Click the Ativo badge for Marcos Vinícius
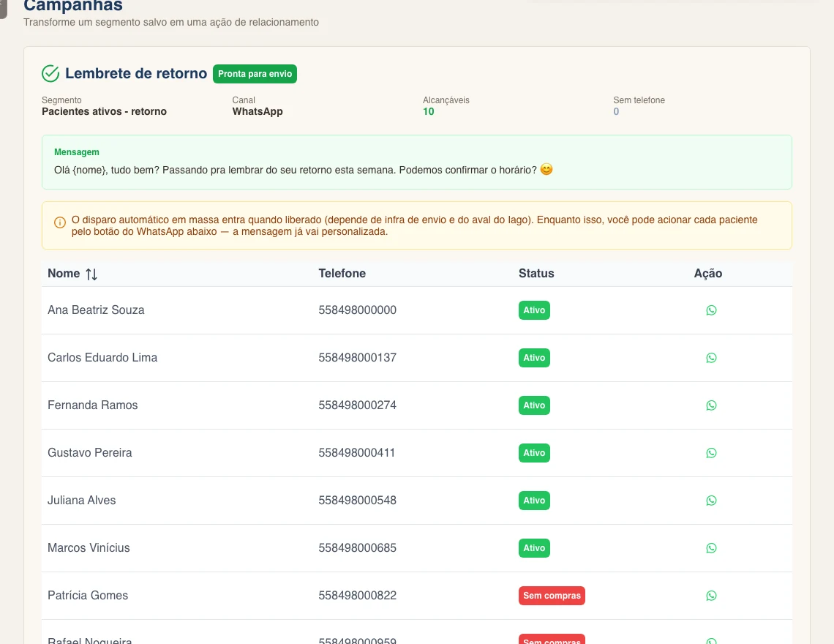Viewport: 834px width, 644px height. point(534,548)
